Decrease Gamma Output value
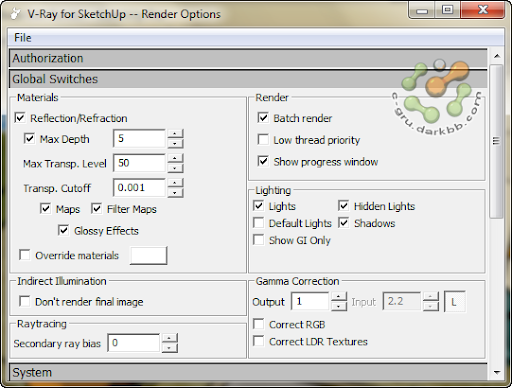512x388 pixels. coord(339,306)
